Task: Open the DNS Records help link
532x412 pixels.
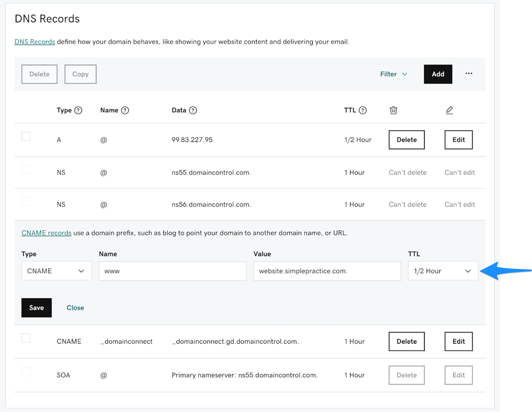Action: [35, 42]
